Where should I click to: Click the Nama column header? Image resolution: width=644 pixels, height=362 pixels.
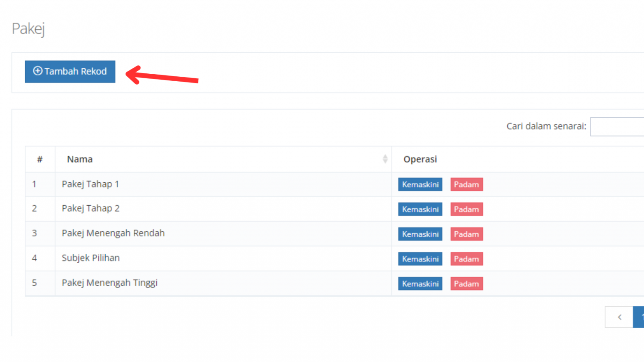pyautogui.click(x=80, y=159)
